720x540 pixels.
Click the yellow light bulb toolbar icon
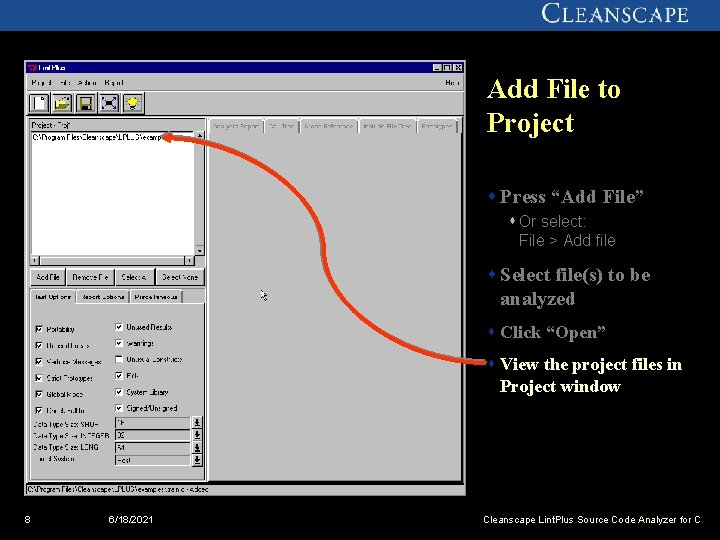click(x=132, y=103)
